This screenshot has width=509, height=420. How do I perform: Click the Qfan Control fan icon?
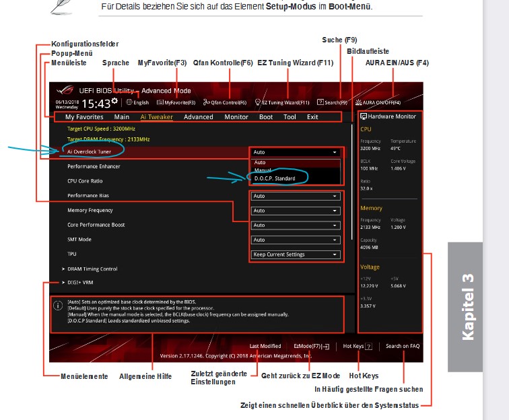[x=207, y=102]
